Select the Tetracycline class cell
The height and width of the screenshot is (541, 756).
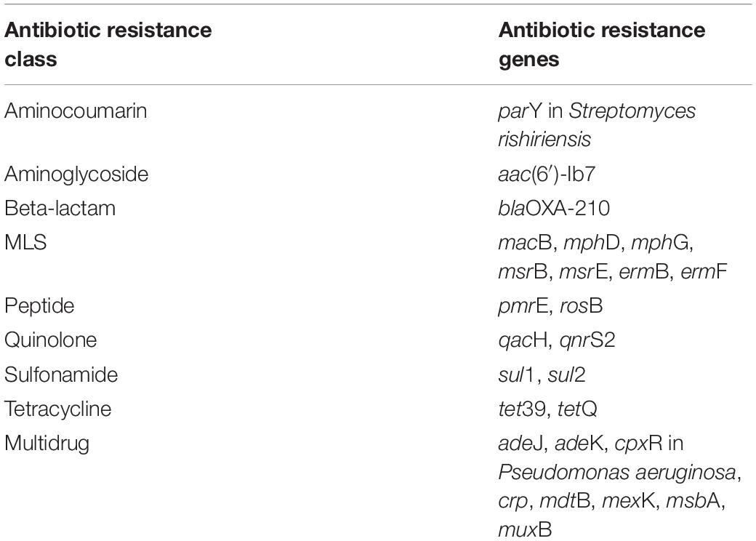[x=58, y=409]
